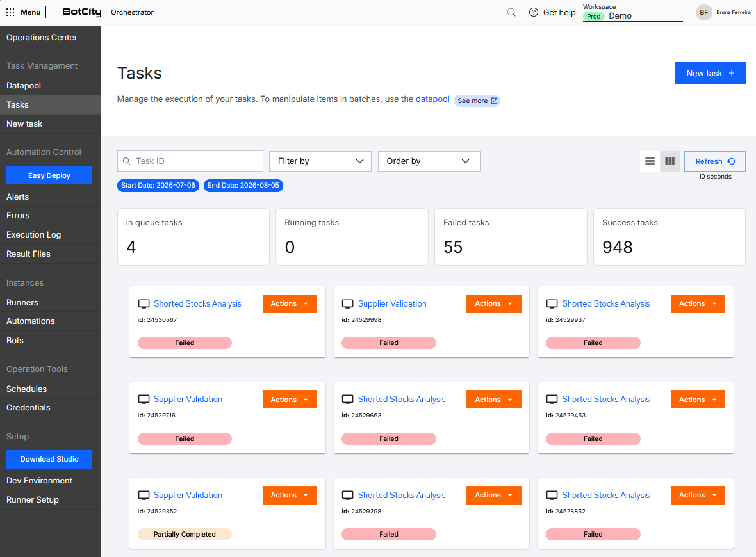
Task: Expand the Order by dropdown
Action: (x=429, y=161)
